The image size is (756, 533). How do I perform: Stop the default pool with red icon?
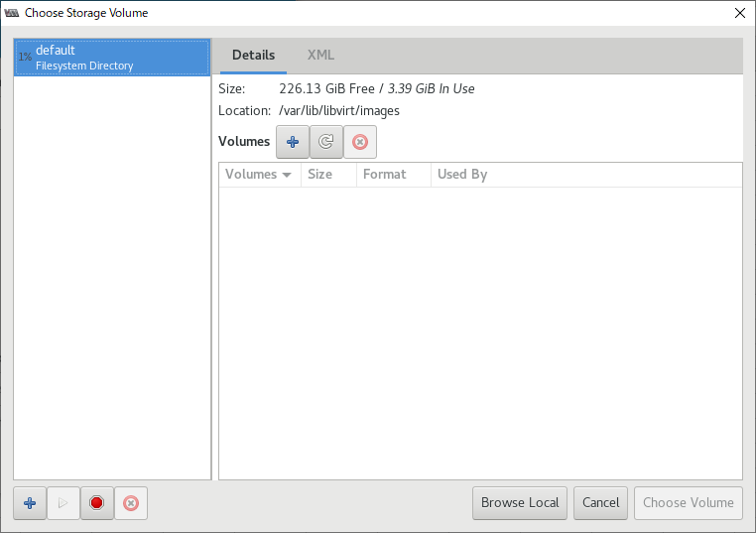[x=97, y=503]
